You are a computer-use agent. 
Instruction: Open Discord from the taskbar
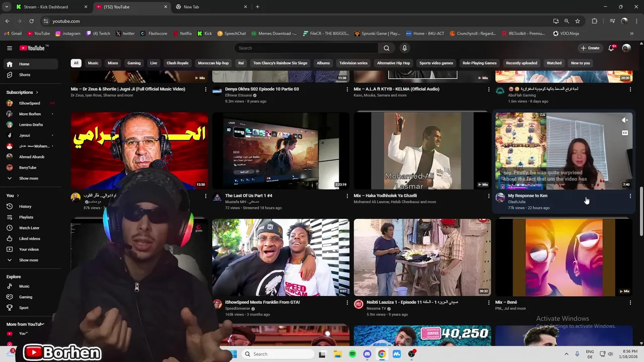pyautogui.click(x=367, y=354)
